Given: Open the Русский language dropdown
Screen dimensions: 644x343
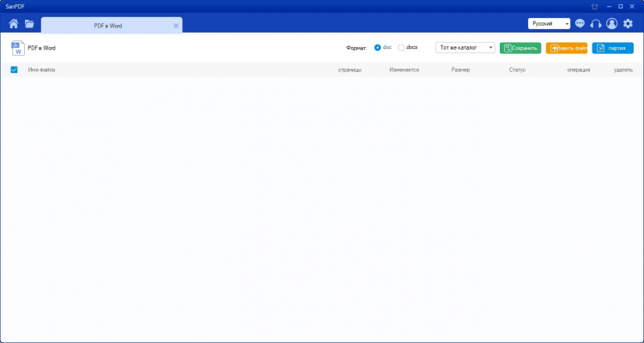Looking at the screenshot, I should pyautogui.click(x=550, y=24).
